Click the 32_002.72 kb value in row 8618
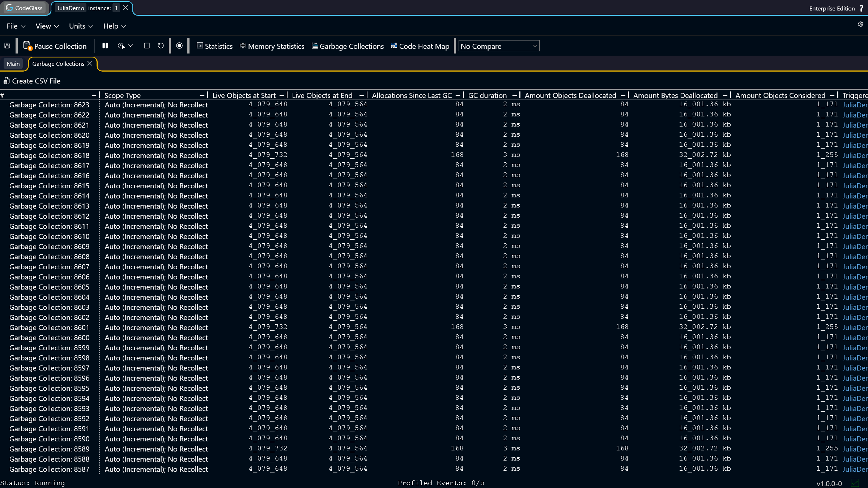 705,155
